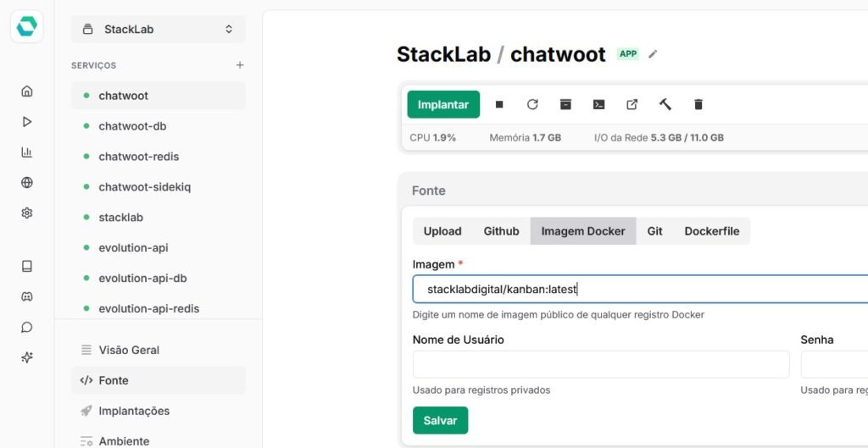This screenshot has width=868, height=448.
Task: Click the Salvar button
Action: [x=440, y=420]
